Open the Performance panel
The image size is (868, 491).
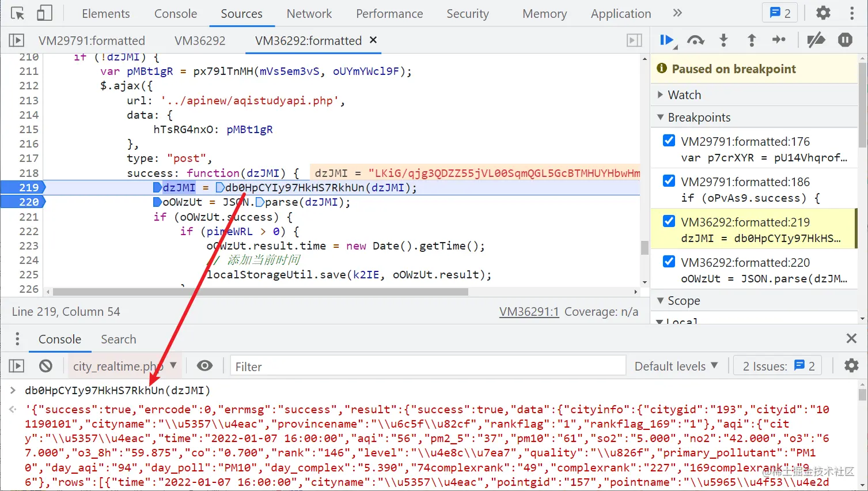click(389, 13)
